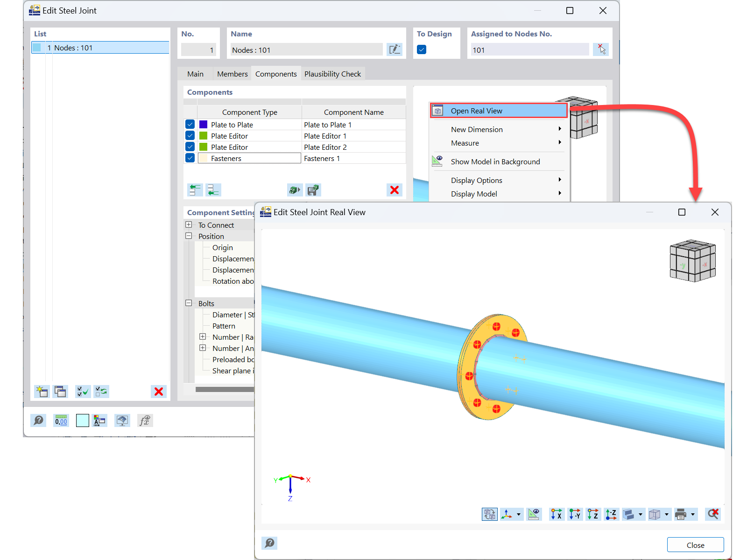Click the navigation cube in Real View
The width and height of the screenshot is (747, 560).
(692, 261)
